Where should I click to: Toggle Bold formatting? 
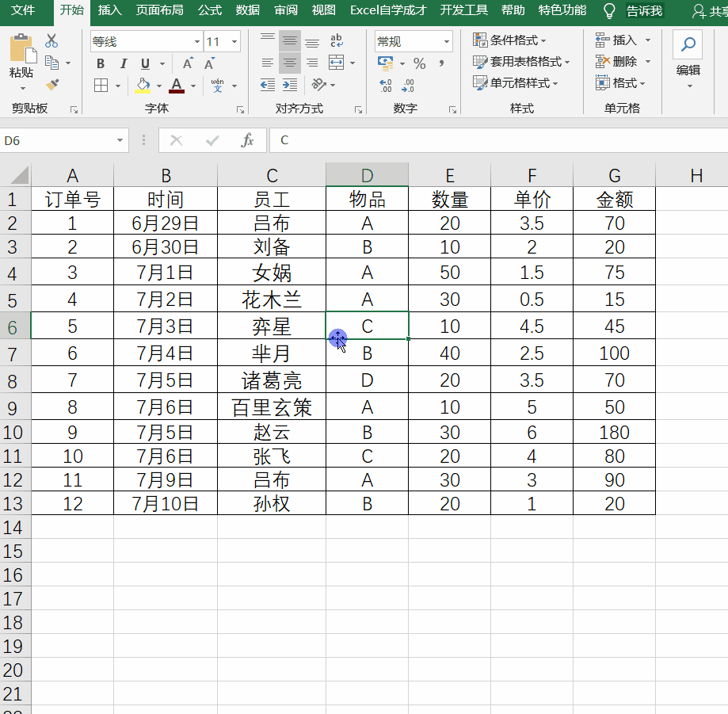(x=101, y=63)
